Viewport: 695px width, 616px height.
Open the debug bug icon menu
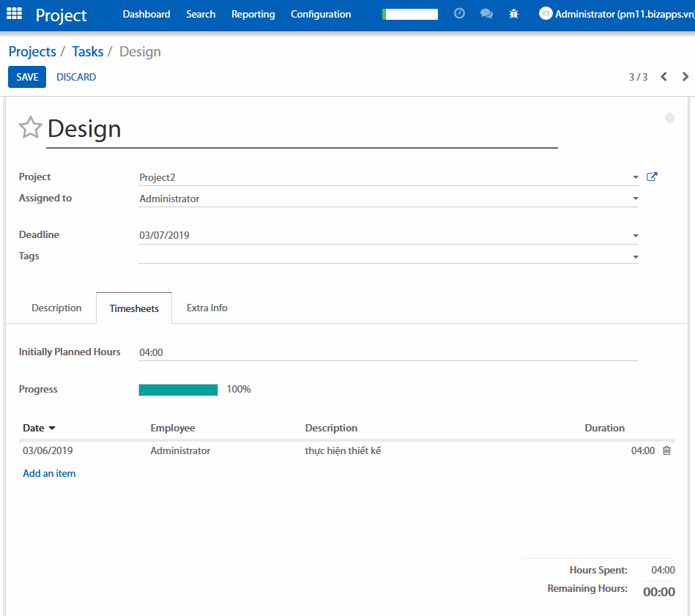pyautogui.click(x=514, y=14)
